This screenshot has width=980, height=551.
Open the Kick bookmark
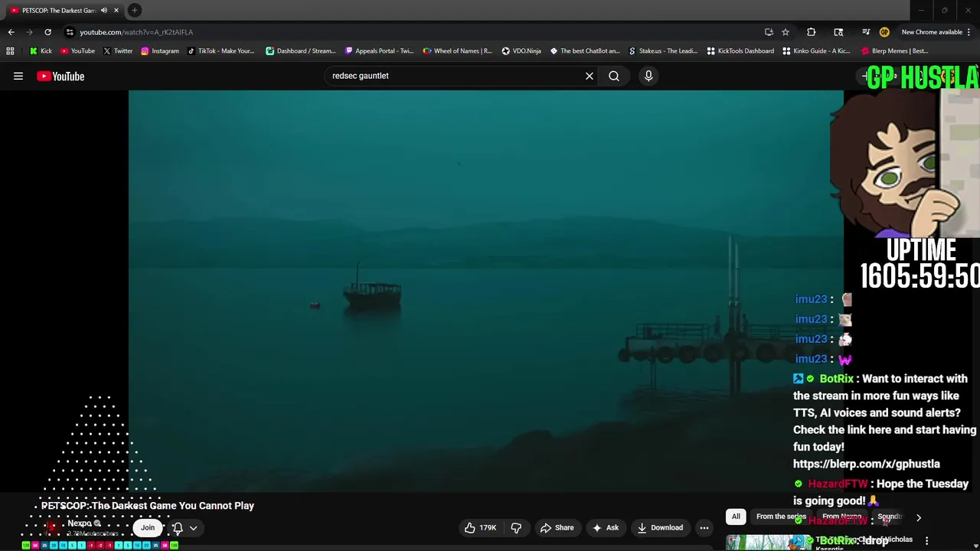[x=41, y=51]
